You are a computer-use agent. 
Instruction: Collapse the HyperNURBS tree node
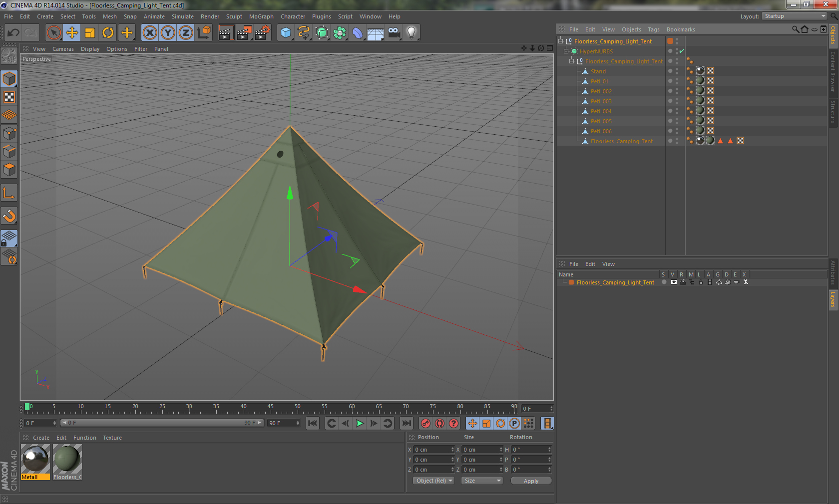pyautogui.click(x=566, y=51)
